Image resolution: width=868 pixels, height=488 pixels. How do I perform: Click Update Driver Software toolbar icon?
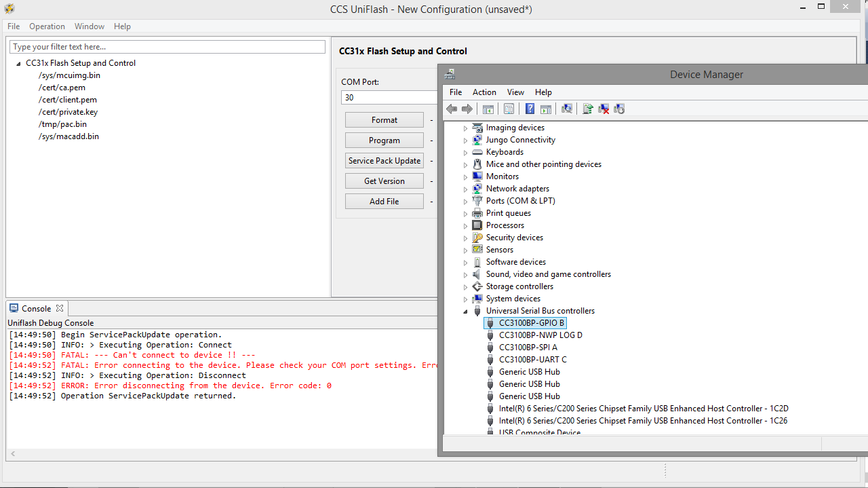[x=587, y=109]
